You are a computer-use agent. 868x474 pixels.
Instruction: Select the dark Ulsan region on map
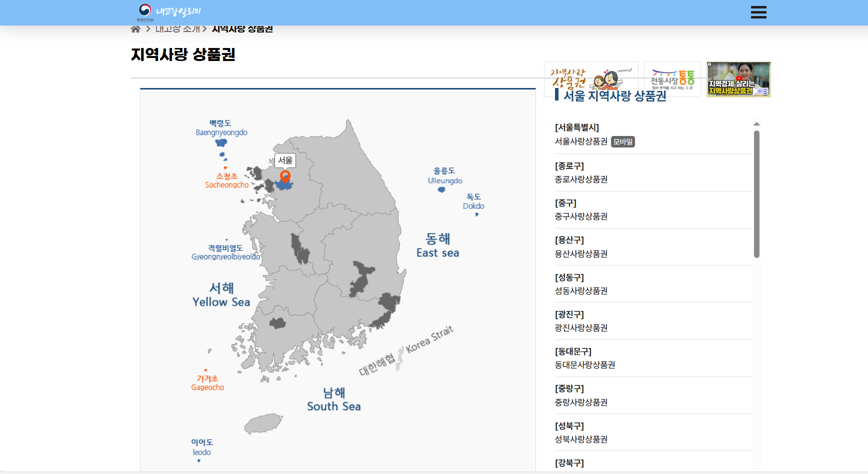pyautogui.click(x=389, y=301)
